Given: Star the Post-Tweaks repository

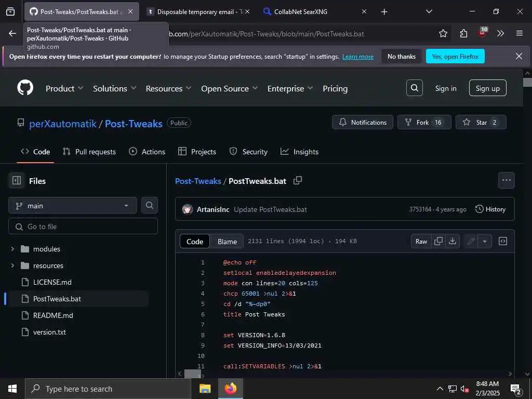Looking at the screenshot, I should (481, 122).
